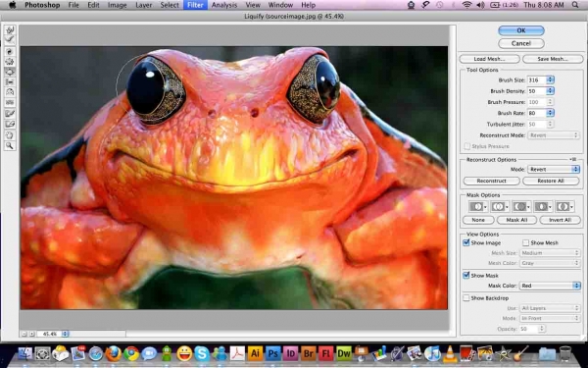Screen dimensions: 588x368
Task: Select the Hand tool
Action: 10,135
